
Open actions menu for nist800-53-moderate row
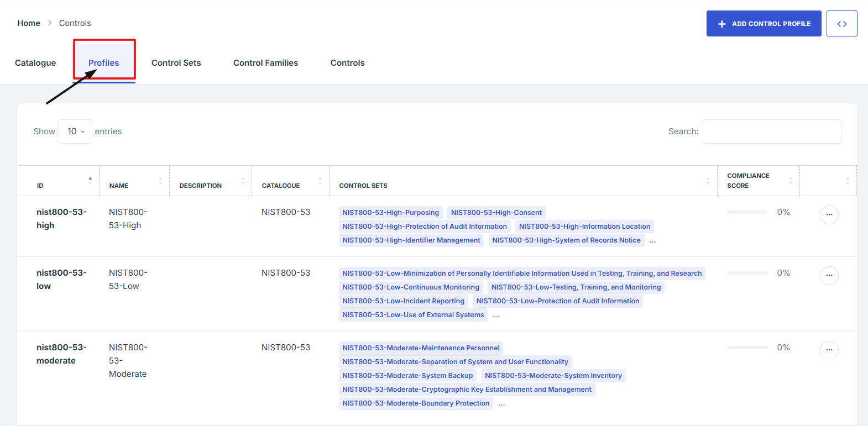(829, 350)
